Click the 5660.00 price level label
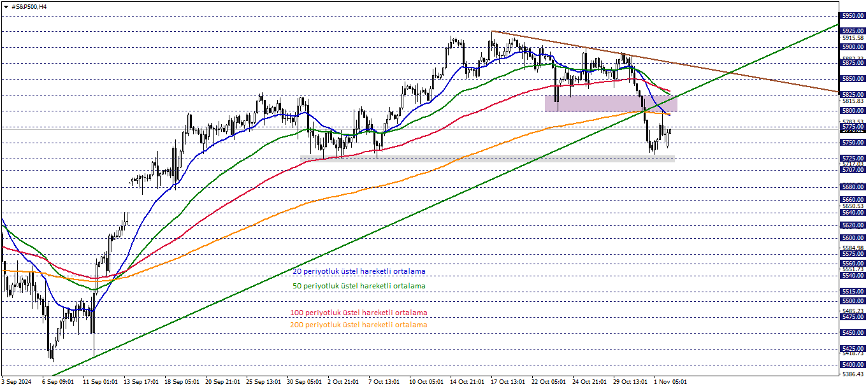The image size is (868, 389). [x=853, y=199]
